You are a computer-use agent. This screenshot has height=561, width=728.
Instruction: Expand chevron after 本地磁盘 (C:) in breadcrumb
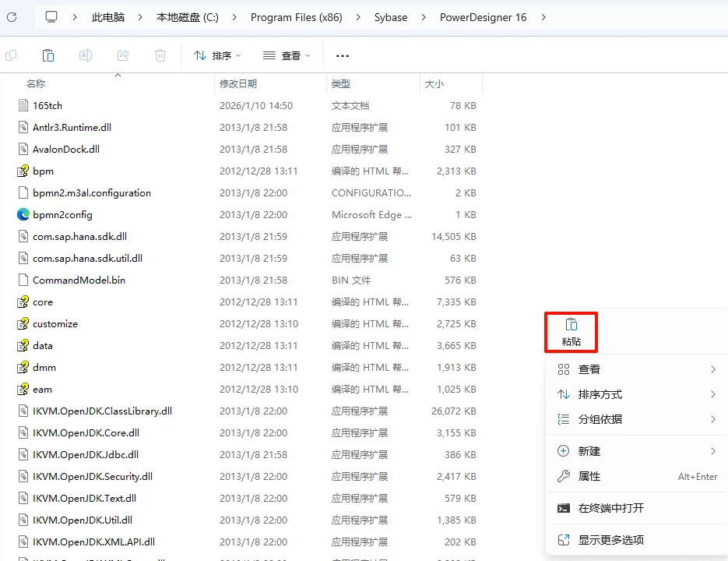(234, 17)
